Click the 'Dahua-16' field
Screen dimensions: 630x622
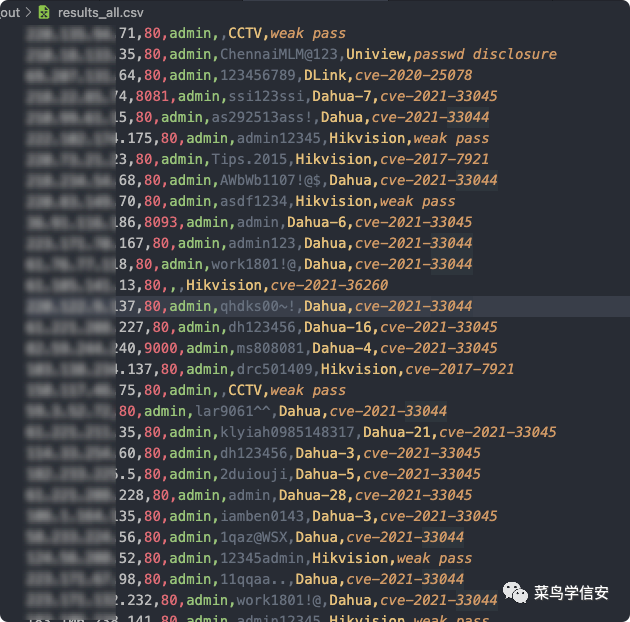(x=338, y=327)
